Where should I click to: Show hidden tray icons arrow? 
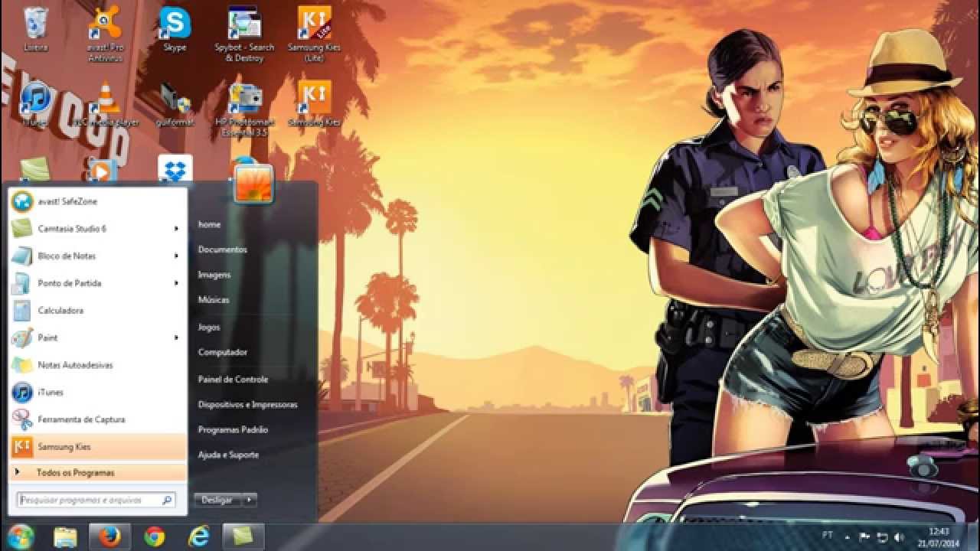(x=848, y=537)
